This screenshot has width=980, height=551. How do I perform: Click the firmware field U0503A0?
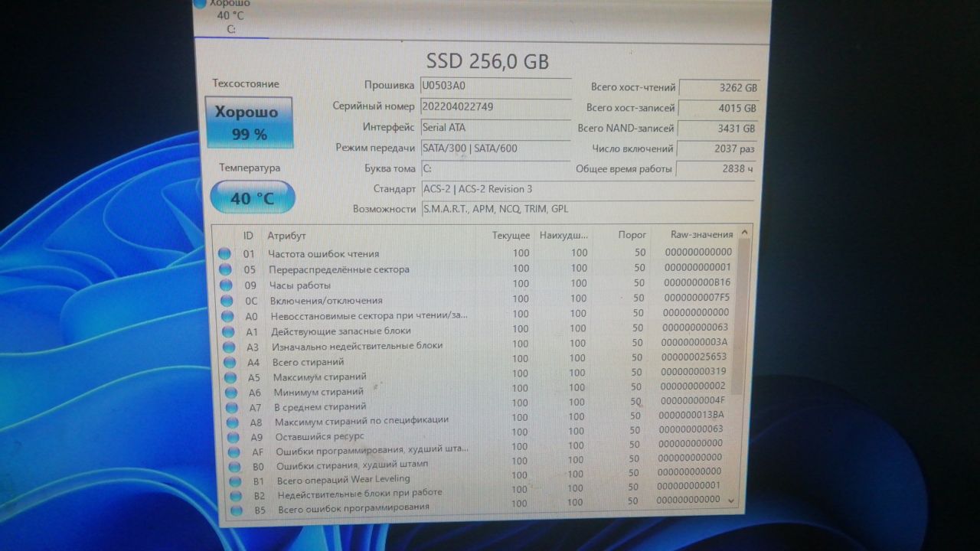coord(495,86)
